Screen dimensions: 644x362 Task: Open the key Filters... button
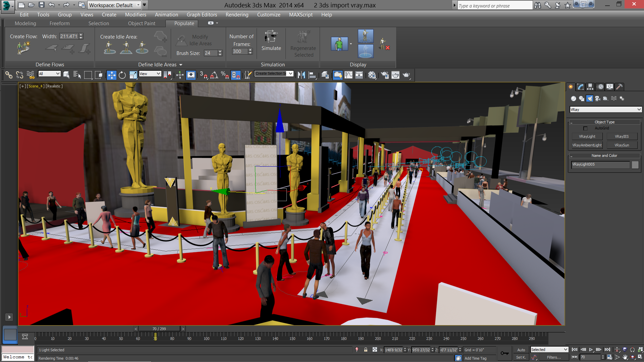click(553, 357)
